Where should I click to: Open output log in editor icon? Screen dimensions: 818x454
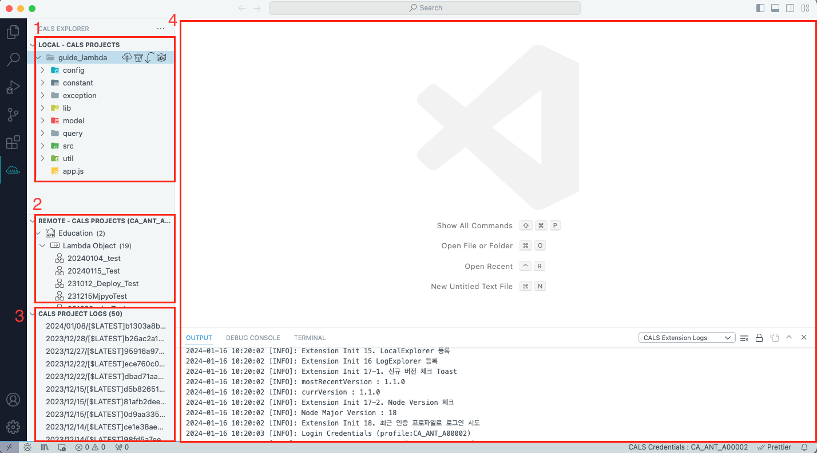click(775, 338)
